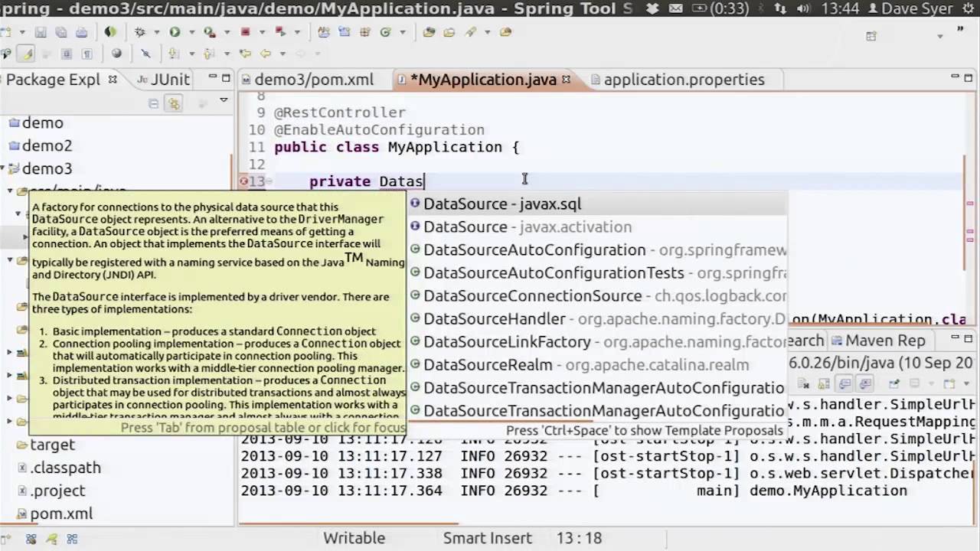Switch to the Package Explorer tab
The width and height of the screenshot is (980, 551).
tap(53, 80)
